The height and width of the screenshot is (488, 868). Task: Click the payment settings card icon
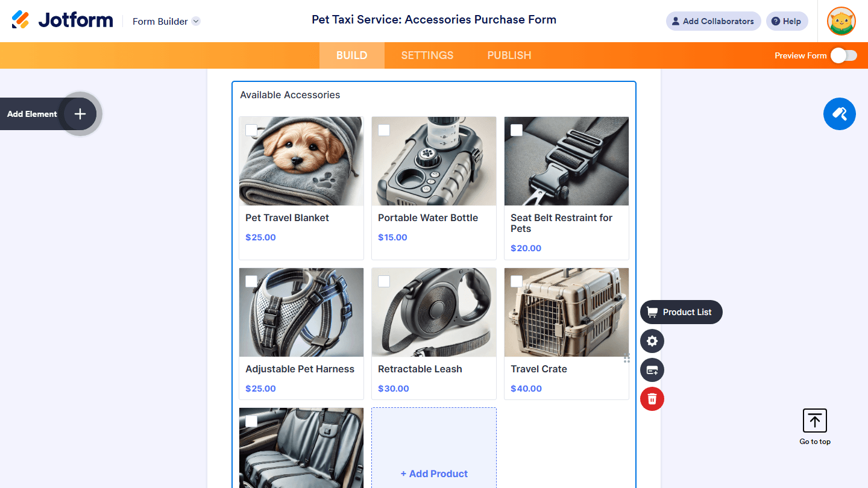pyautogui.click(x=652, y=370)
